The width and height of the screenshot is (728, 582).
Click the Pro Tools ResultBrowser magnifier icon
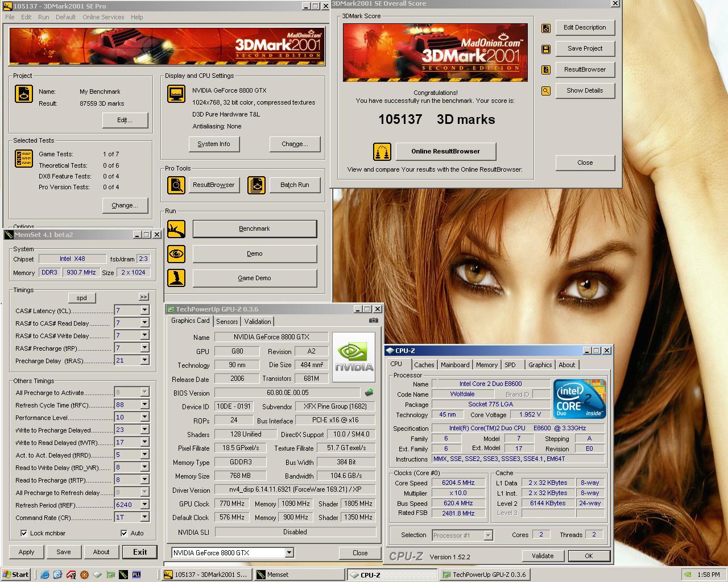tap(176, 185)
